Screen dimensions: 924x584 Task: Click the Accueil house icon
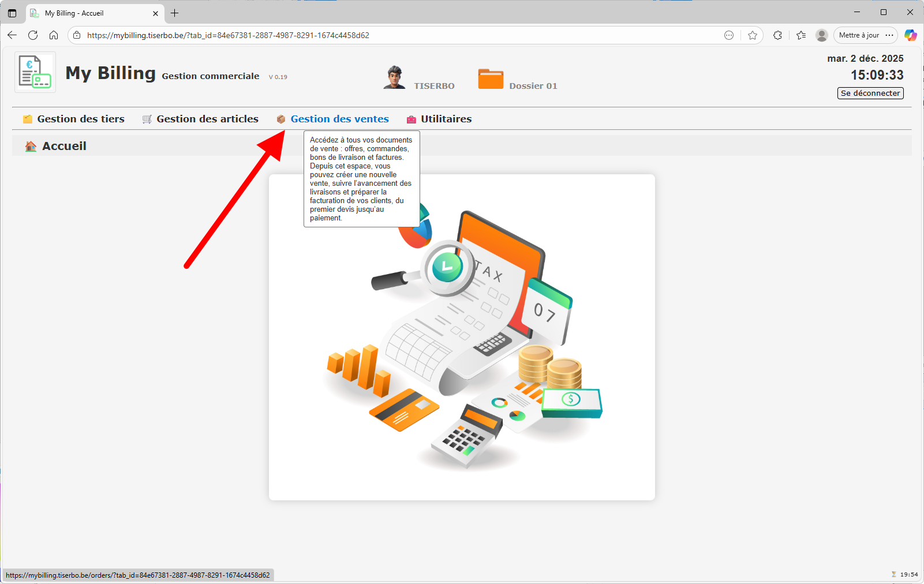(31, 147)
